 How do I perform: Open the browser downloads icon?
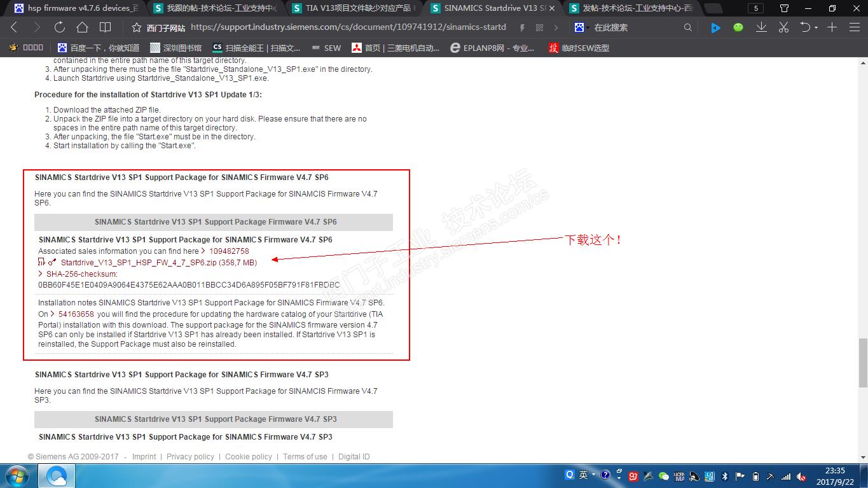pyautogui.click(x=761, y=27)
